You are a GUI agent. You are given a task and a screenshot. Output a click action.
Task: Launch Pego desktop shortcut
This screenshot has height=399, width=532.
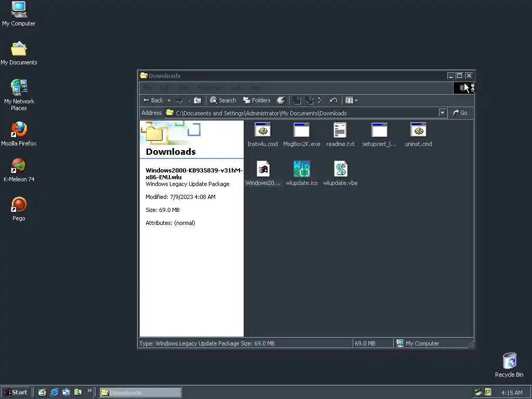19,209
